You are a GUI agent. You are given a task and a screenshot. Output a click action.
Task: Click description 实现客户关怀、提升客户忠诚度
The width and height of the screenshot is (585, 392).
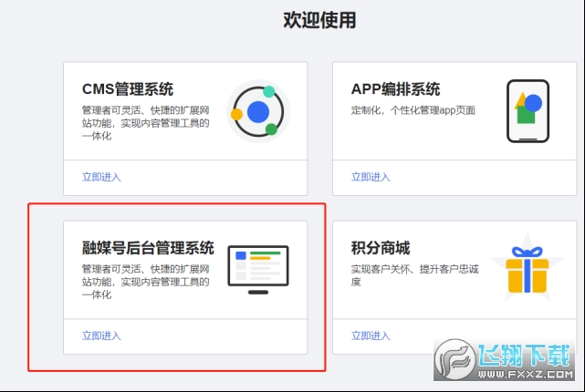(x=414, y=275)
